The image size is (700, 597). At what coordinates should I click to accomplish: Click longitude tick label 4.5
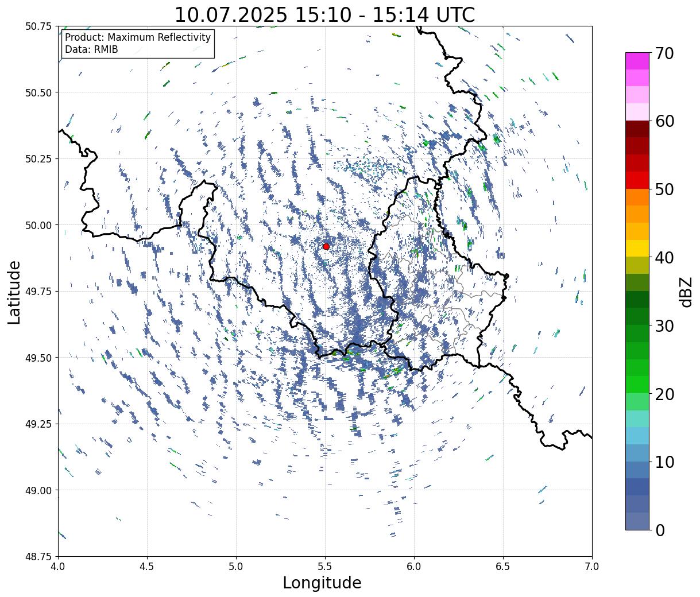[147, 567]
